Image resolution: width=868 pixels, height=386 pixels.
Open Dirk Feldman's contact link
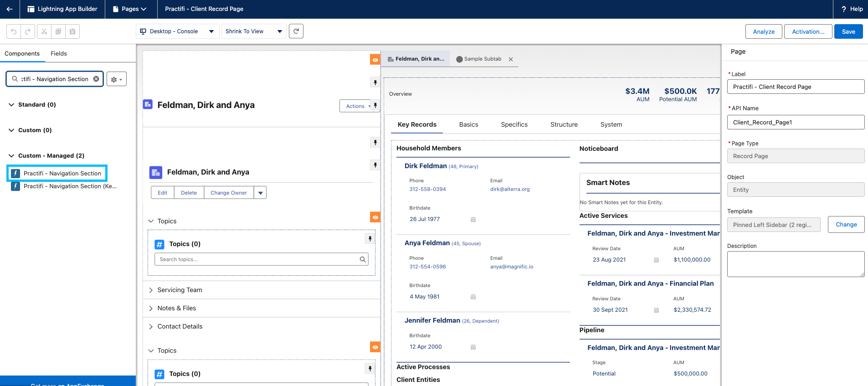click(426, 166)
